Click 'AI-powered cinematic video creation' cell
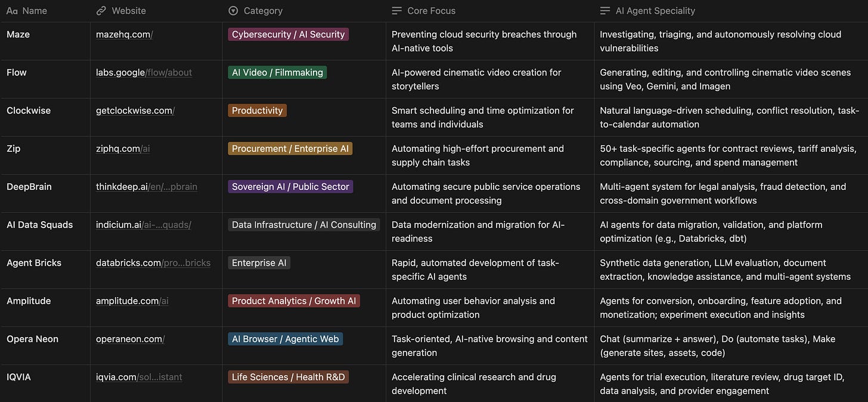This screenshot has height=402, width=868. [x=490, y=79]
